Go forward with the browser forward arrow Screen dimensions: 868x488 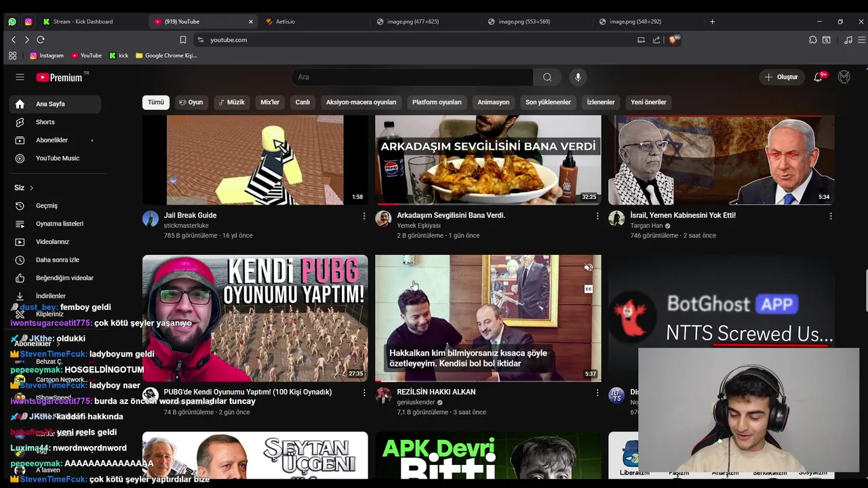27,40
